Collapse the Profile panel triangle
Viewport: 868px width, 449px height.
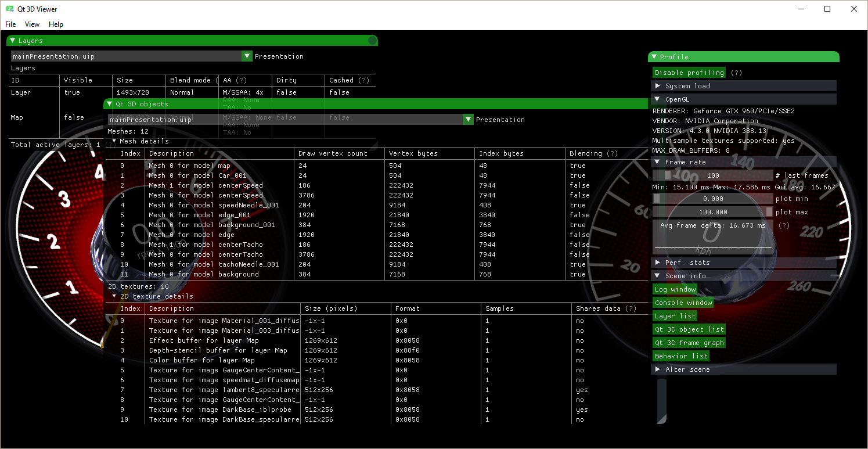654,57
